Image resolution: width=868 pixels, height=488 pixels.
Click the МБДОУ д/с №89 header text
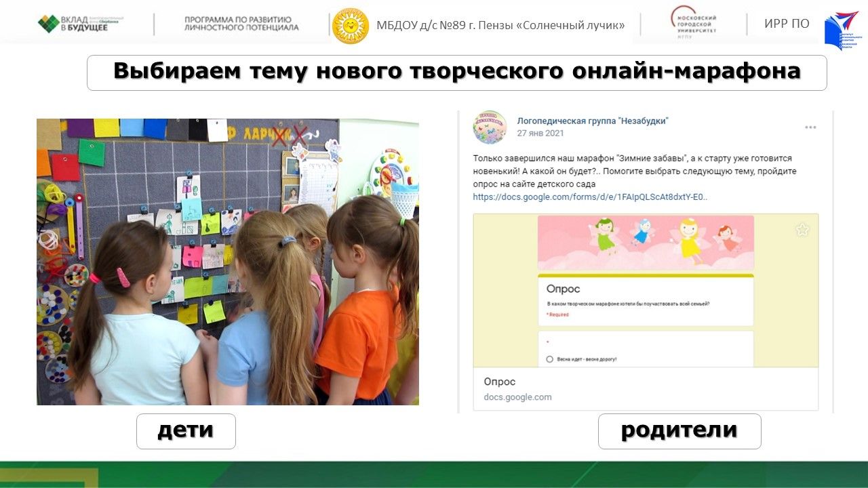500,26
